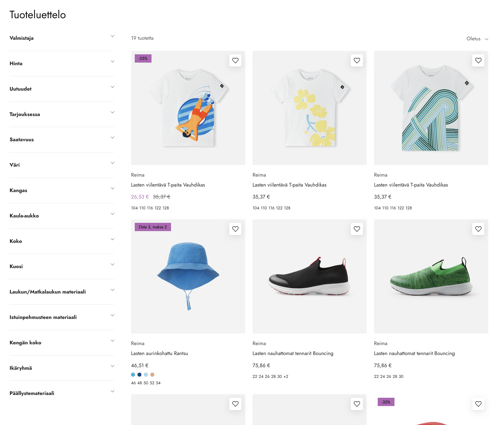This screenshot has height=425, width=504.
Task: Favorite the black Bouncing sneakers
Action: coord(357,229)
